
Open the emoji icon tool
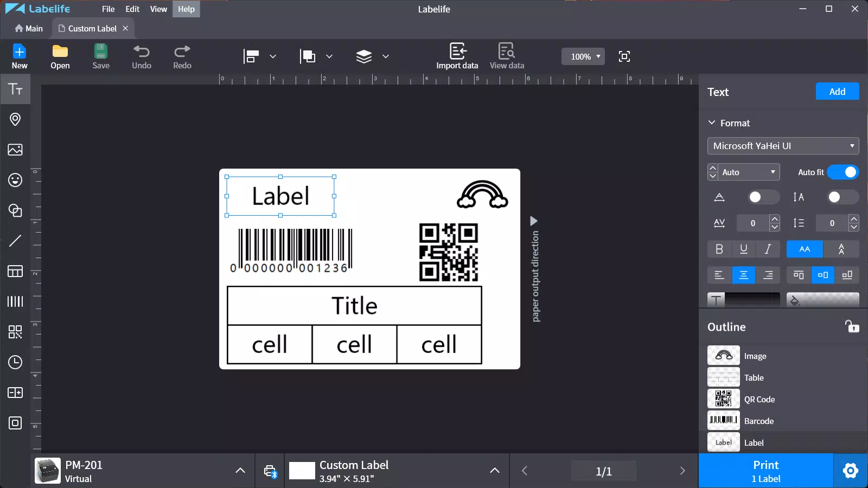(15, 180)
